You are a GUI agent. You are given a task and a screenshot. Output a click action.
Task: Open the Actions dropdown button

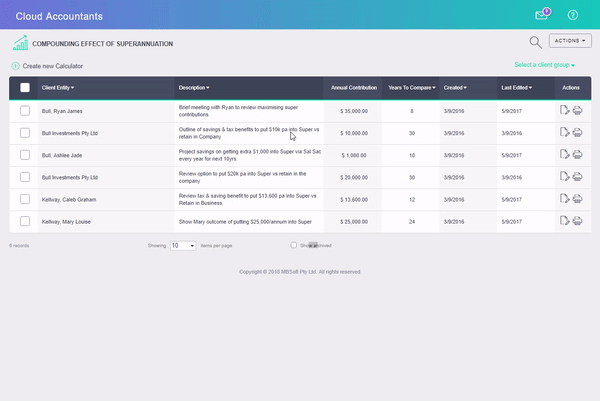pyautogui.click(x=570, y=41)
